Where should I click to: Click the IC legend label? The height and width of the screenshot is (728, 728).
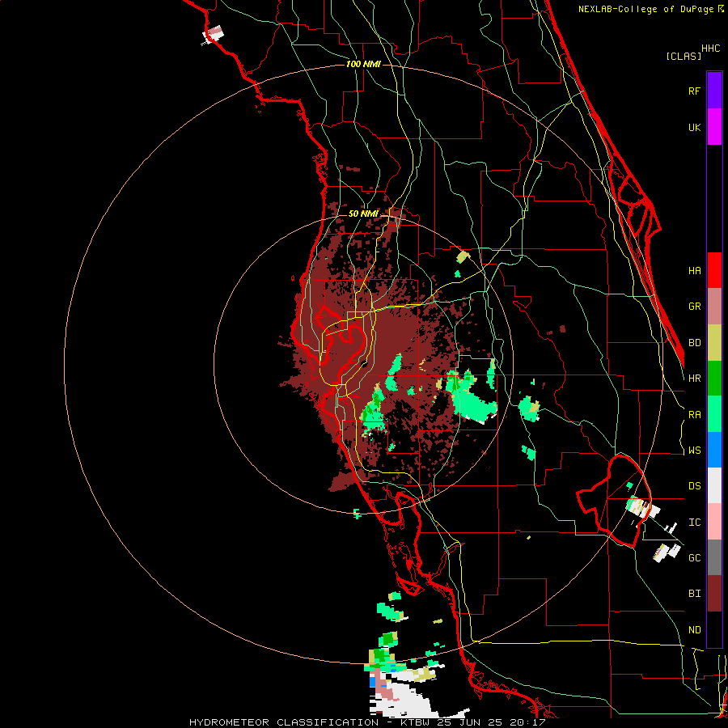point(695,523)
